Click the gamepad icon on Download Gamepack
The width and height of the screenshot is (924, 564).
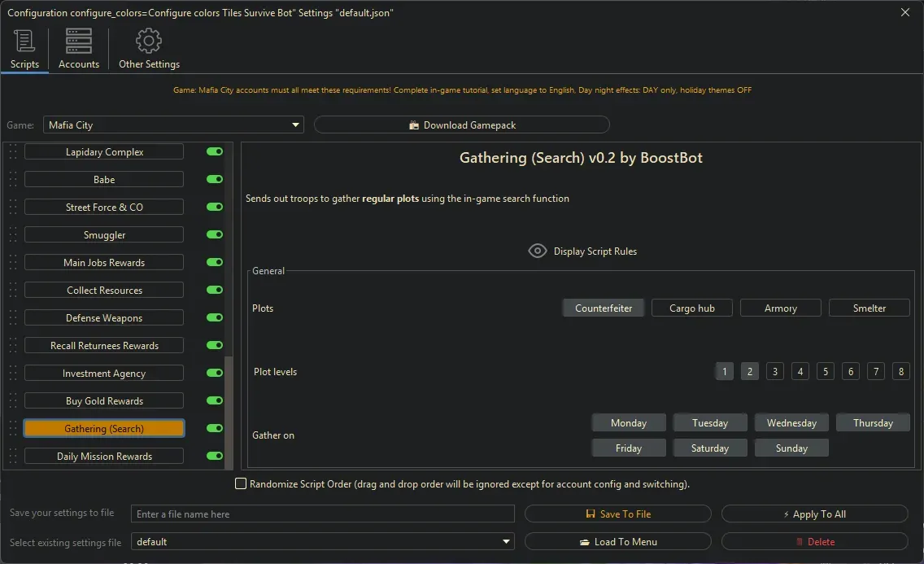[414, 125]
